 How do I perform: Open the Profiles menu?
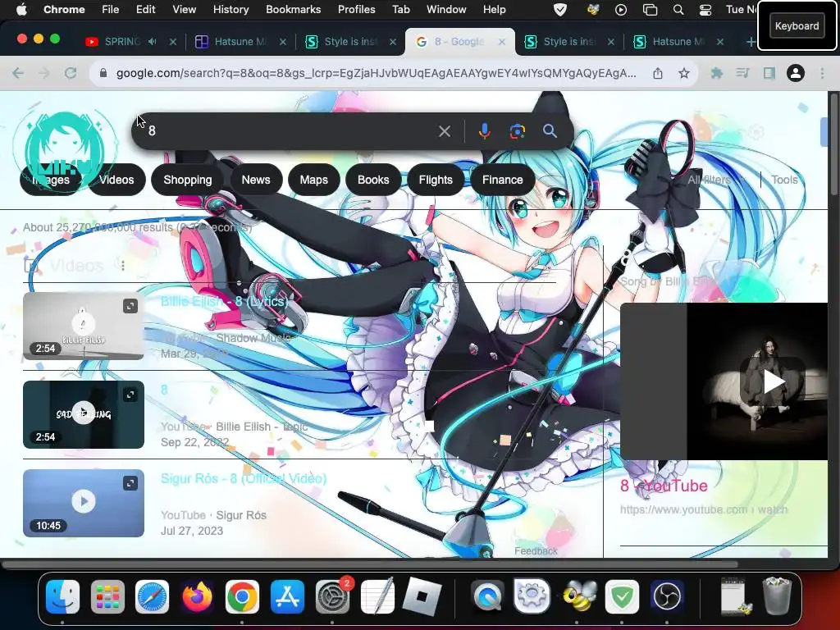pyautogui.click(x=356, y=10)
